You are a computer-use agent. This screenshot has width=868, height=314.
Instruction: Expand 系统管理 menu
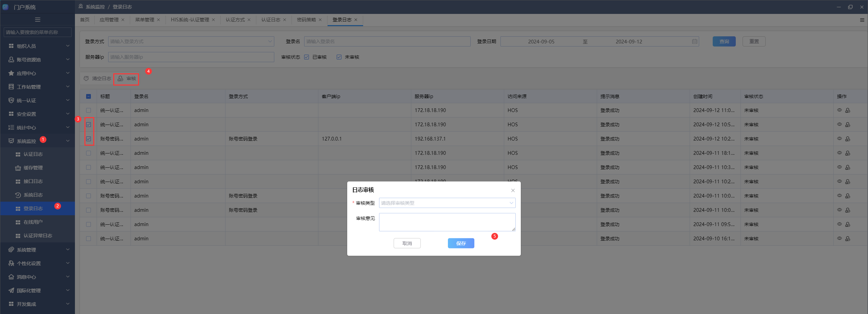pos(37,250)
